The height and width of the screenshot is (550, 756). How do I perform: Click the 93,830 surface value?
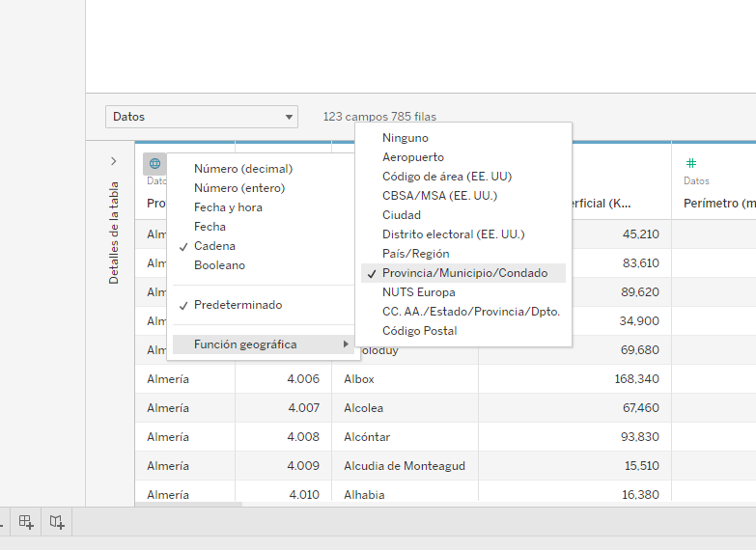640,437
